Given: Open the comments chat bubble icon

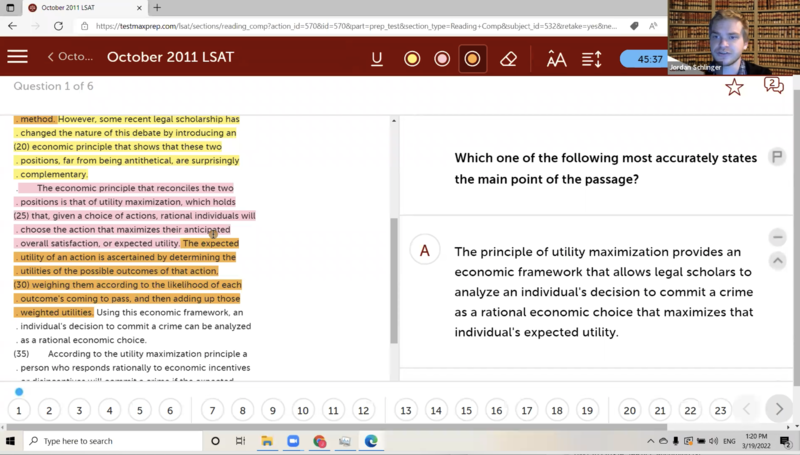Looking at the screenshot, I should (773, 86).
